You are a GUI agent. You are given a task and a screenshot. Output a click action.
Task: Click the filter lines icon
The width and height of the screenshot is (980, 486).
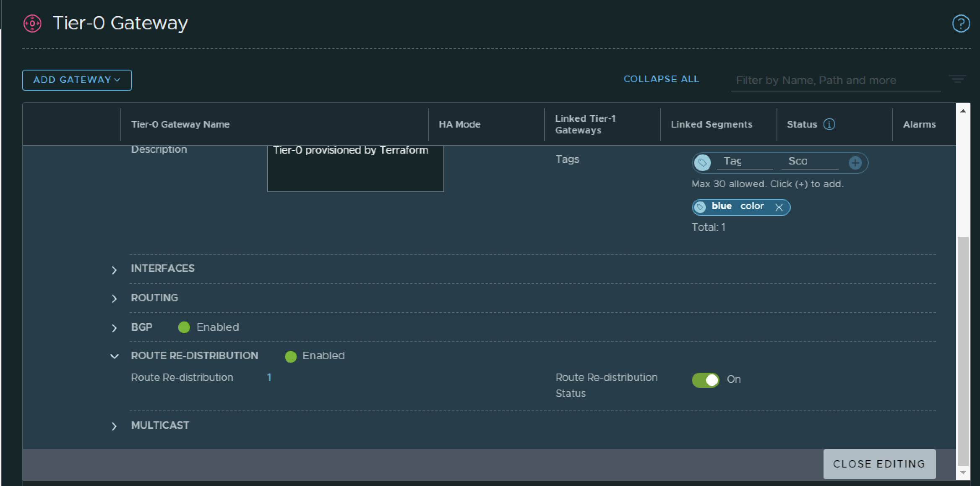[x=957, y=79]
